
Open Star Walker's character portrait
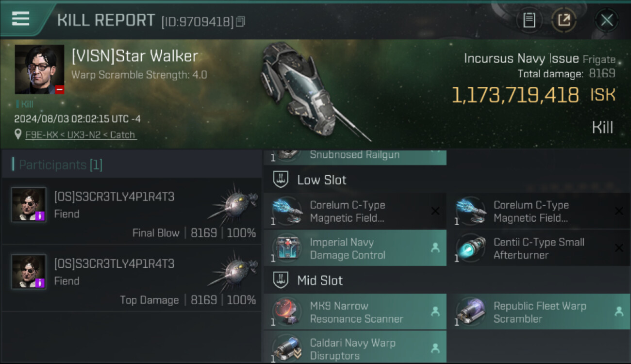[x=40, y=69]
